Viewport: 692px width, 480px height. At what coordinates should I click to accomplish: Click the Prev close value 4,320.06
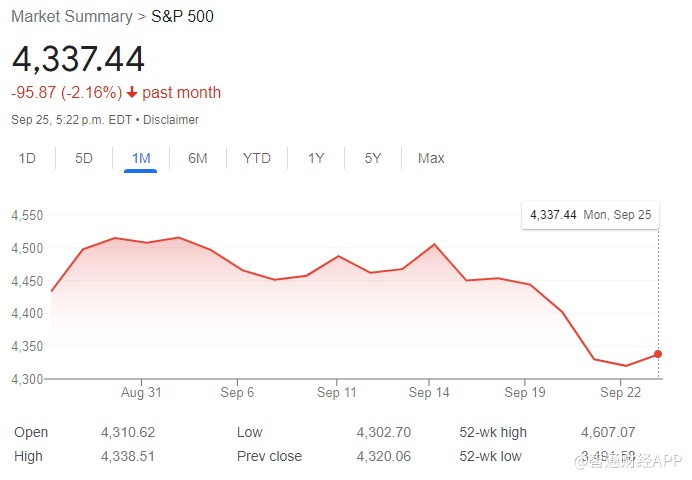[x=385, y=457]
